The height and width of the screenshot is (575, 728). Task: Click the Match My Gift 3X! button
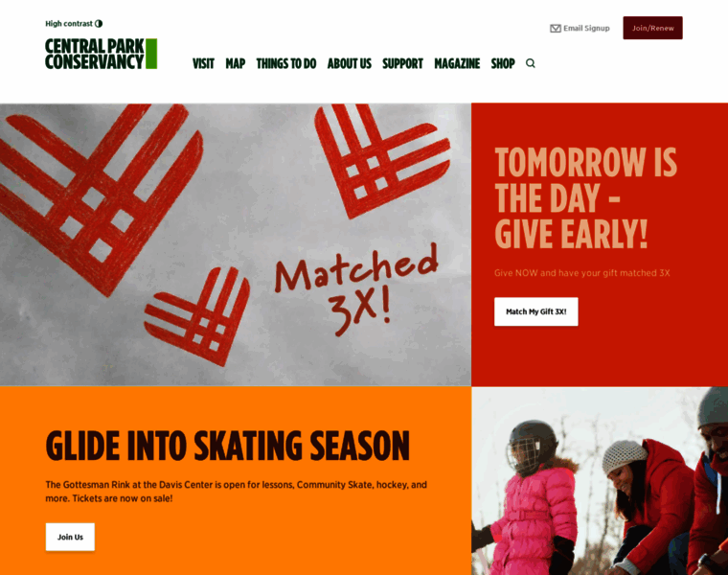pyautogui.click(x=535, y=311)
